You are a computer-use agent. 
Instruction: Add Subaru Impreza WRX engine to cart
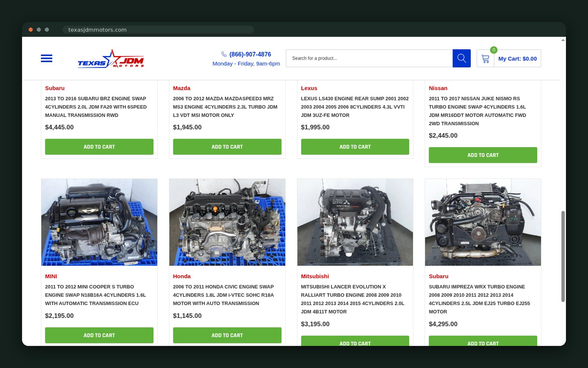[483, 341]
